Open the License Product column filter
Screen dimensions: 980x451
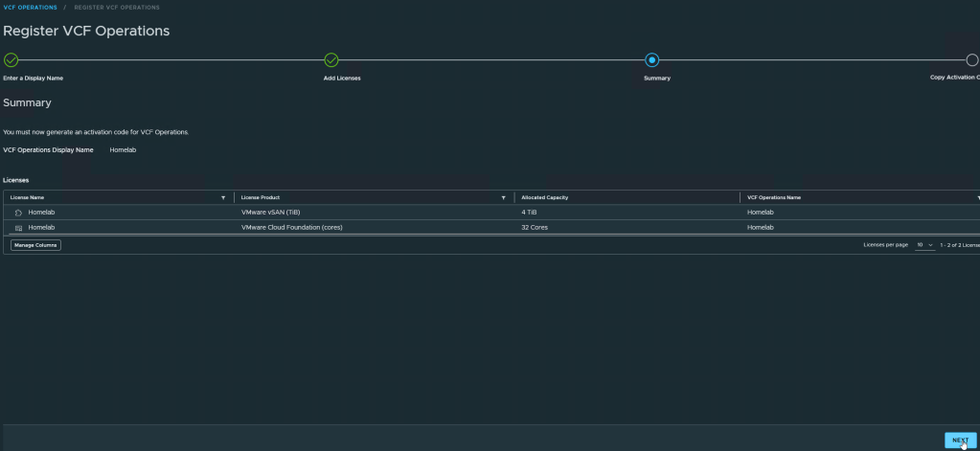pos(503,197)
